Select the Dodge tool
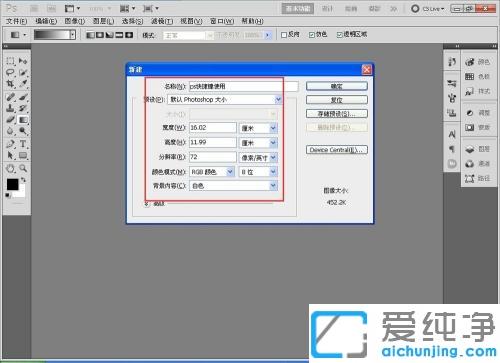Image resolution: width=500 pixels, height=363 pixels. (23, 131)
